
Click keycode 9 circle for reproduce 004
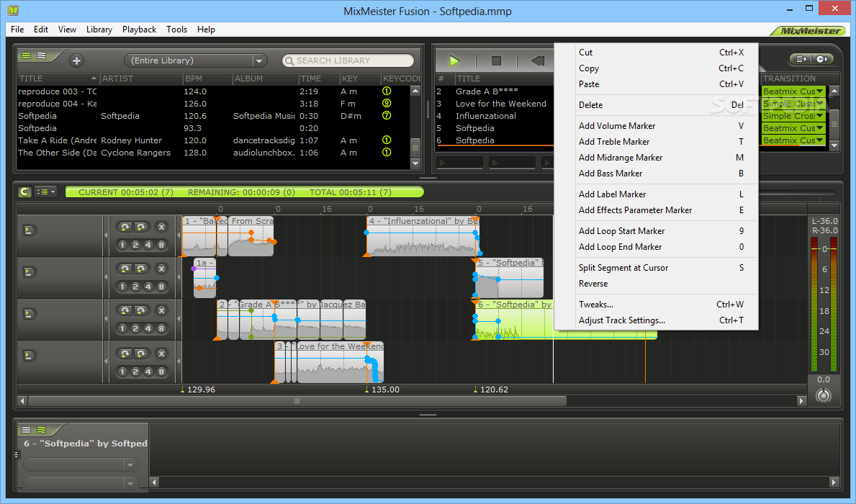(x=387, y=103)
